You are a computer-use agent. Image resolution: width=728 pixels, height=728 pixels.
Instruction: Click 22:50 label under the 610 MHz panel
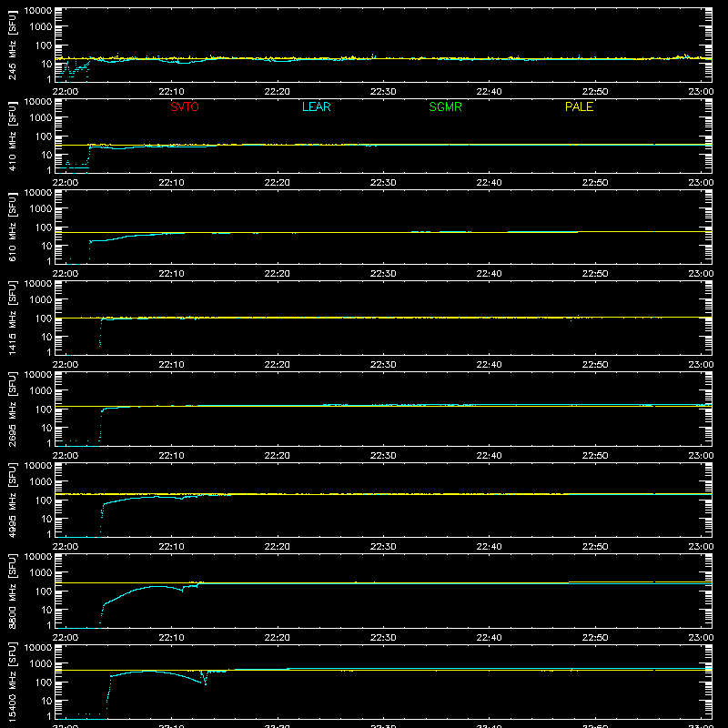pyautogui.click(x=595, y=274)
